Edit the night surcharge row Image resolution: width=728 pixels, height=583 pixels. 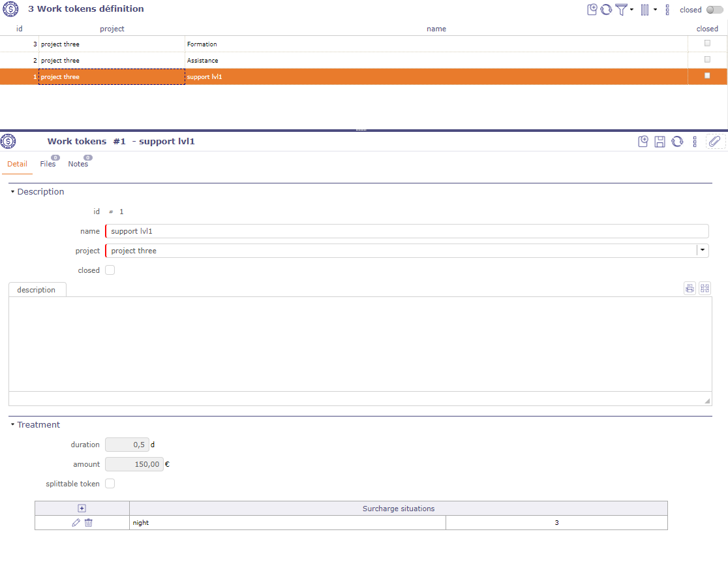(76, 523)
